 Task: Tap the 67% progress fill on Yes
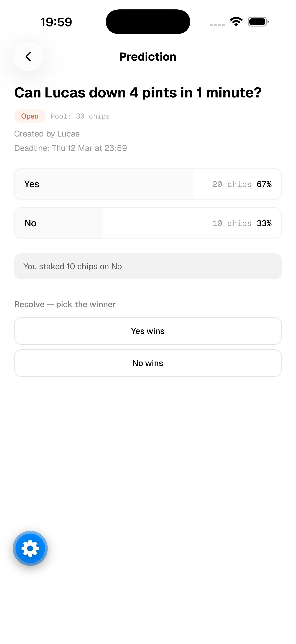pos(104,184)
